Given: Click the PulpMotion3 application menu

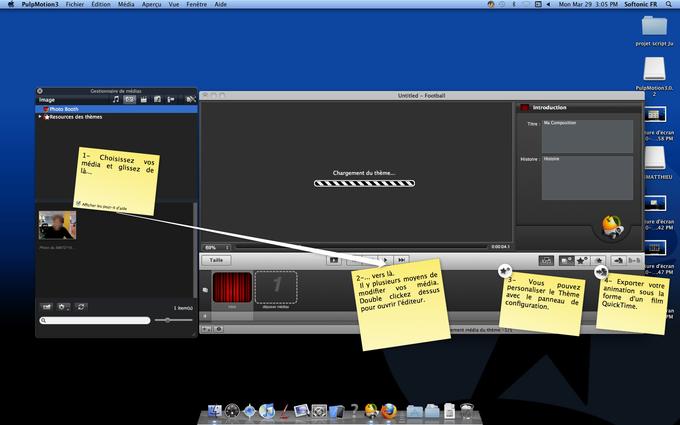Looking at the screenshot, I should (x=39, y=4).
